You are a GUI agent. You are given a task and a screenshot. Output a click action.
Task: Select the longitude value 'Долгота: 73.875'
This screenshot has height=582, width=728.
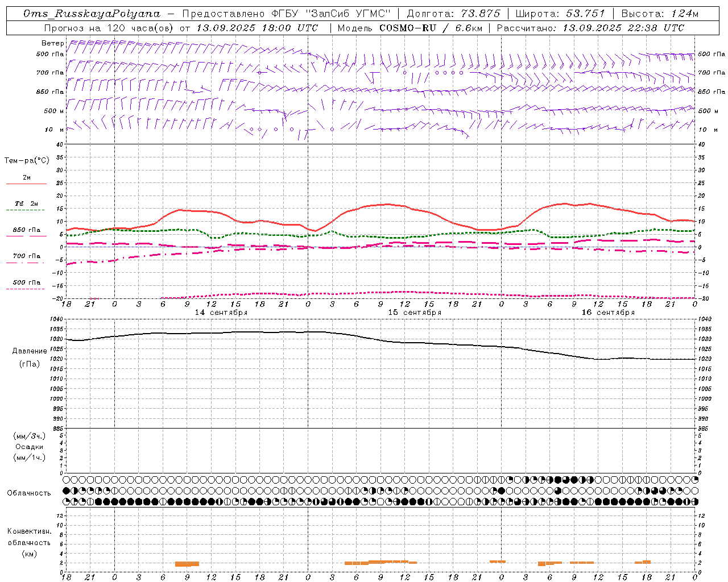point(453,14)
